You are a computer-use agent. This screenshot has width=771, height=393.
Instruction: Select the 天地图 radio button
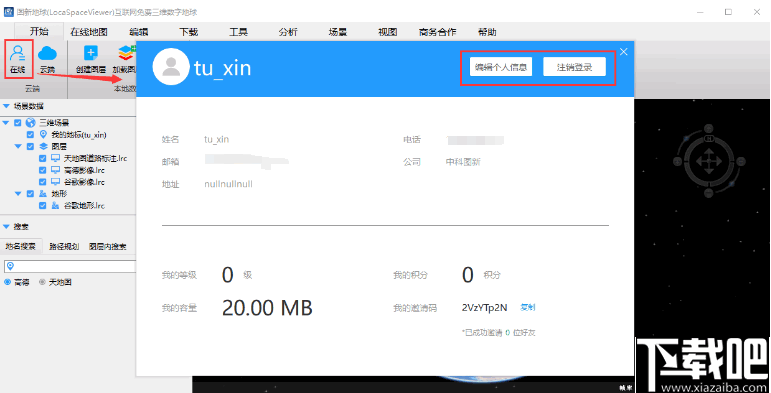coord(42,282)
